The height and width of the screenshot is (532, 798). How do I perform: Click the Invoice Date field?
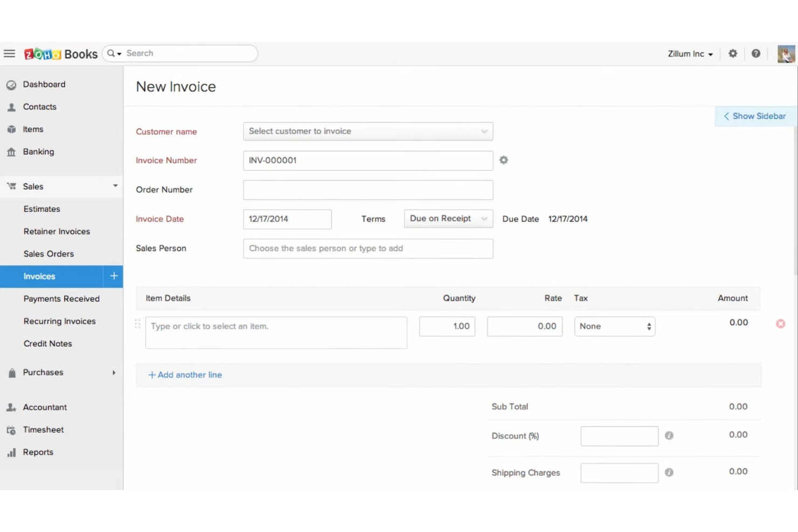[x=287, y=219]
